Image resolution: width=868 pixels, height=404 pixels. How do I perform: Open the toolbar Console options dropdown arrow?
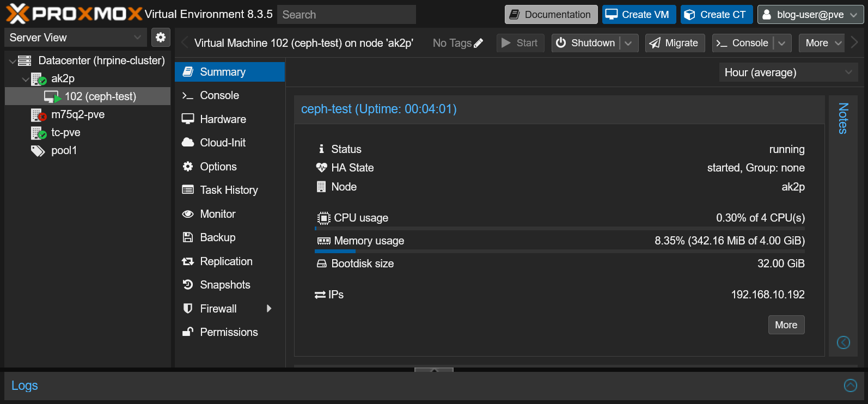[782, 43]
